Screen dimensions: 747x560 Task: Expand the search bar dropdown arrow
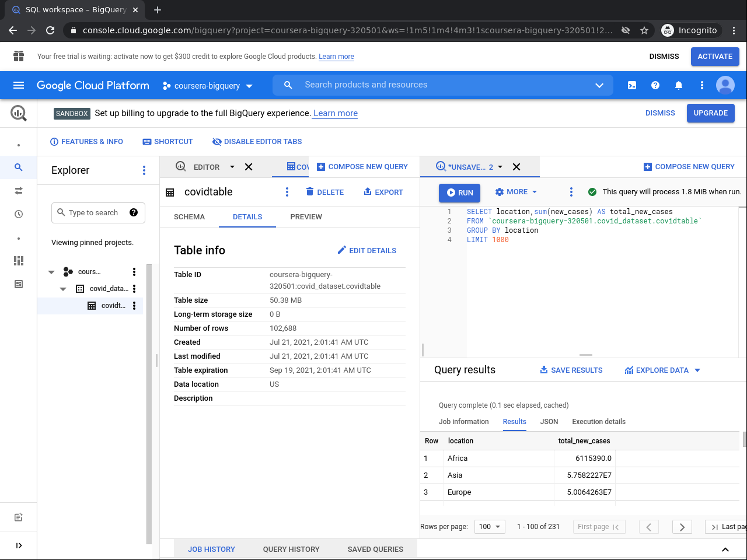pos(599,85)
